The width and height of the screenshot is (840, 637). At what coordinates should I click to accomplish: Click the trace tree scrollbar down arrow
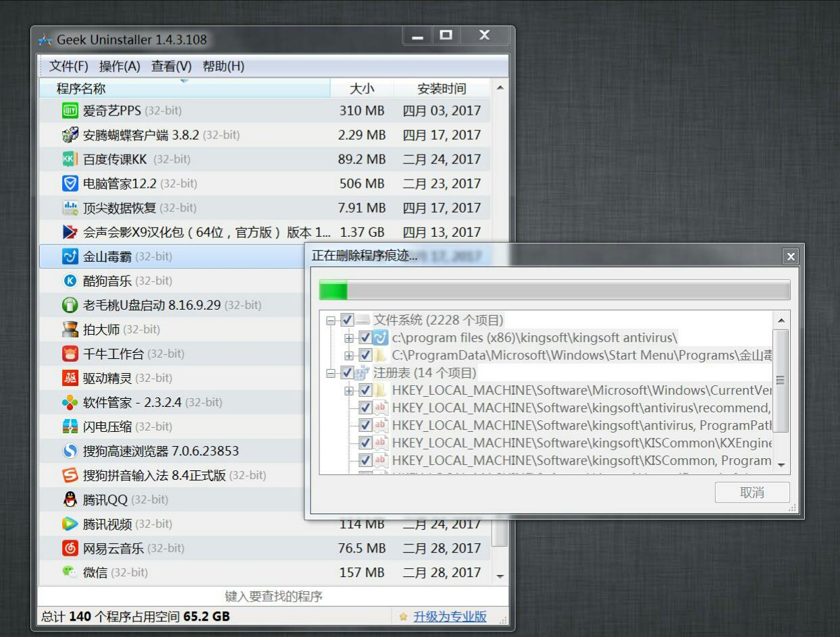click(781, 465)
